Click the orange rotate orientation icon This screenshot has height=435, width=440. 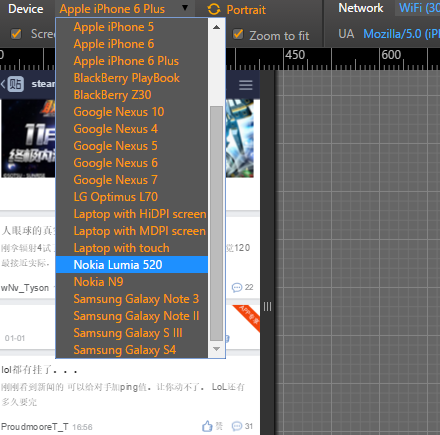point(214,9)
